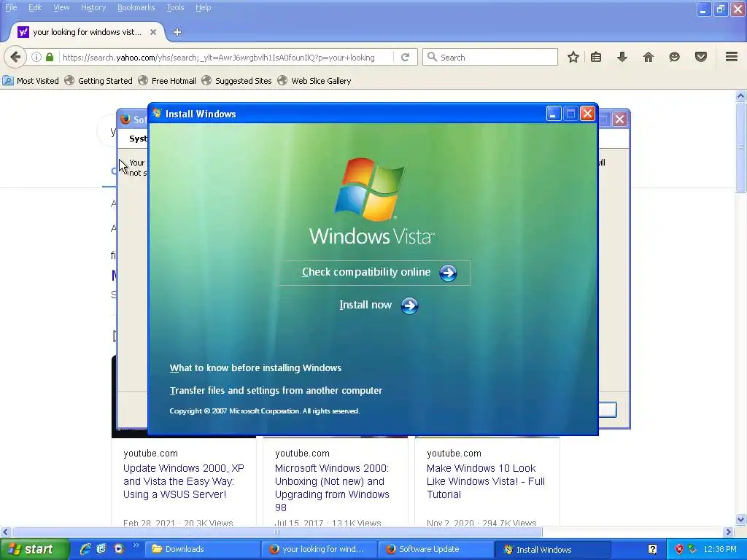Open the Getting Started bookmark

tap(98, 81)
